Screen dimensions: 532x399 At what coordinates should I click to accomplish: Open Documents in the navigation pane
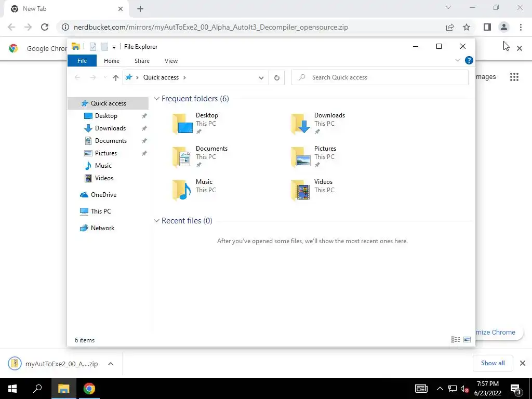coord(111,141)
